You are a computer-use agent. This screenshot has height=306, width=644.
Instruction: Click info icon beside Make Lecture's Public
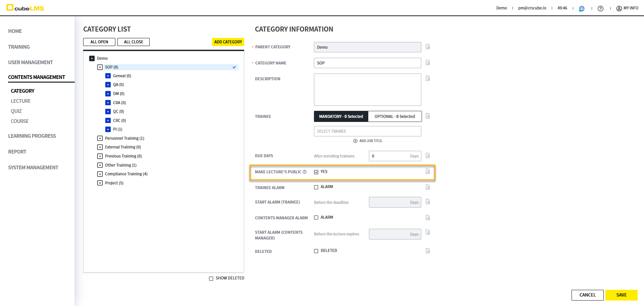[305, 172]
